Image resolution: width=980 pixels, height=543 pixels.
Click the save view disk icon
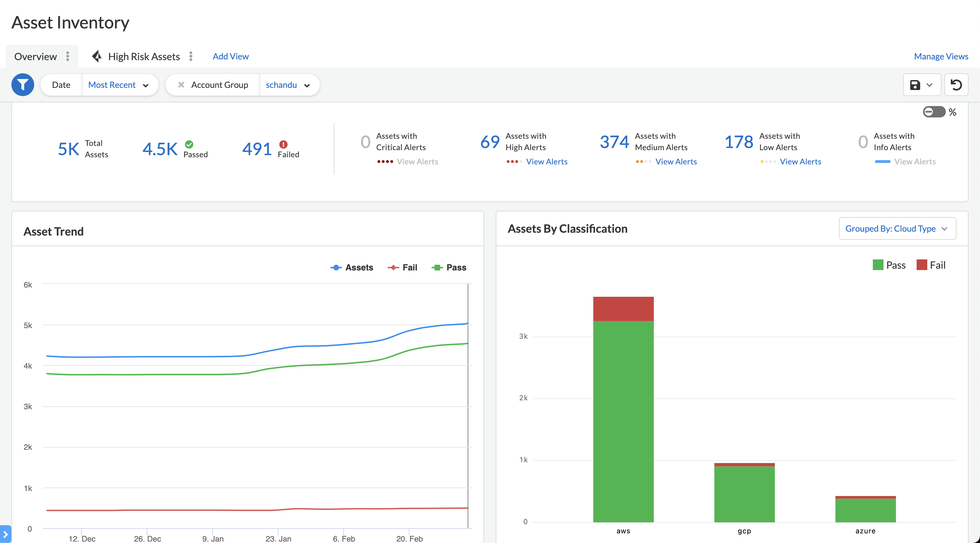click(915, 84)
